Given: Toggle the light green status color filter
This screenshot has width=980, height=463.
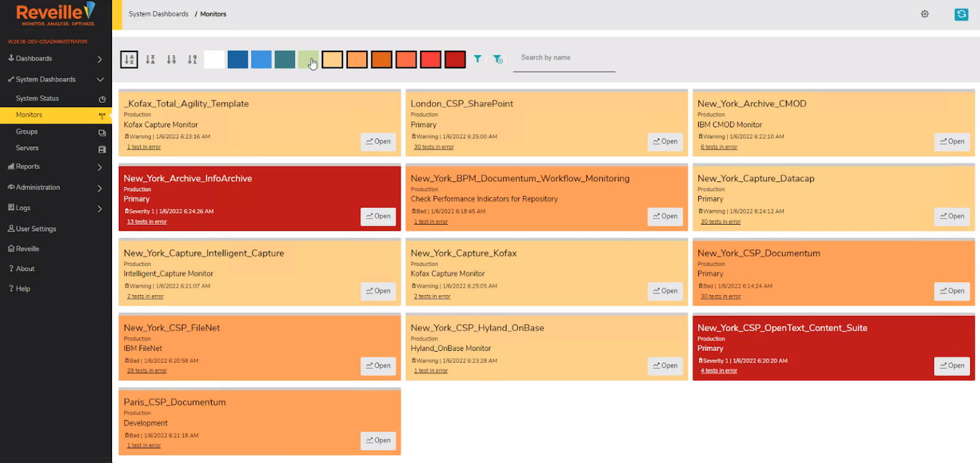Looking at the screenshot, I should (x=308, y=59).
